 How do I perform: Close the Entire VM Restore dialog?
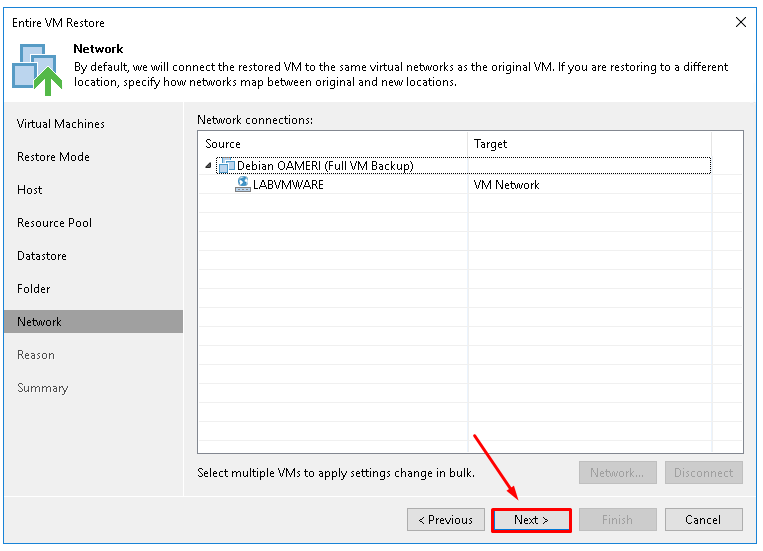point(741,22)
